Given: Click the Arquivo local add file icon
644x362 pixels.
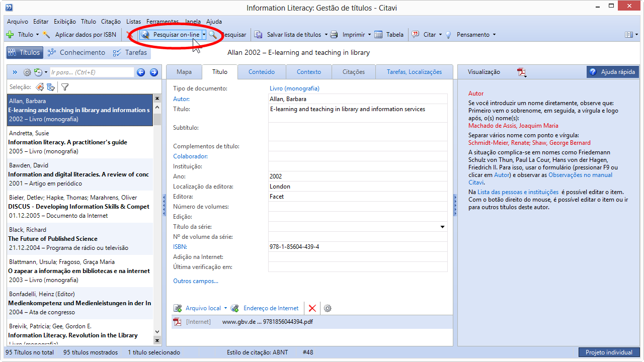Looking at the screenshot, I should click(x=178, y=308).
